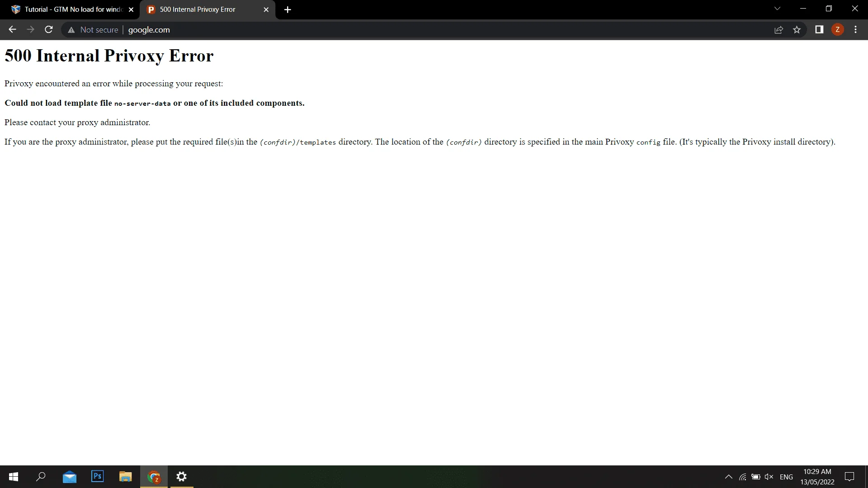Check battery status in system tray

pos(755,477)
